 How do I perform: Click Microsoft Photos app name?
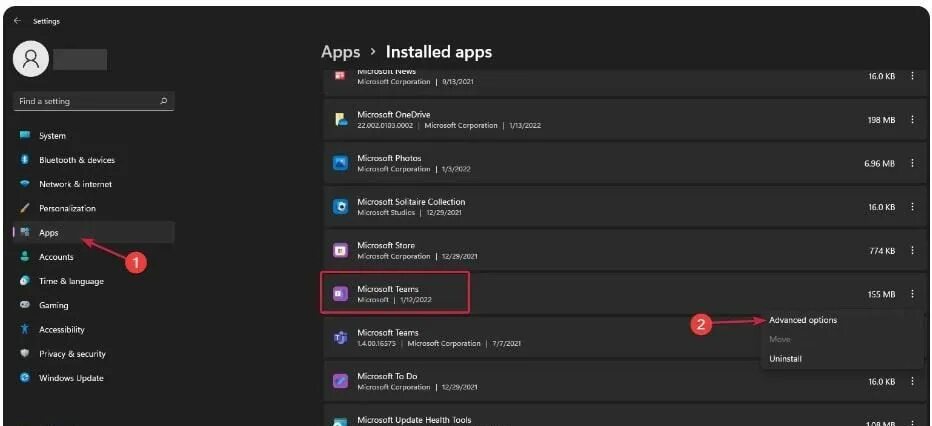tap(389, 158)
